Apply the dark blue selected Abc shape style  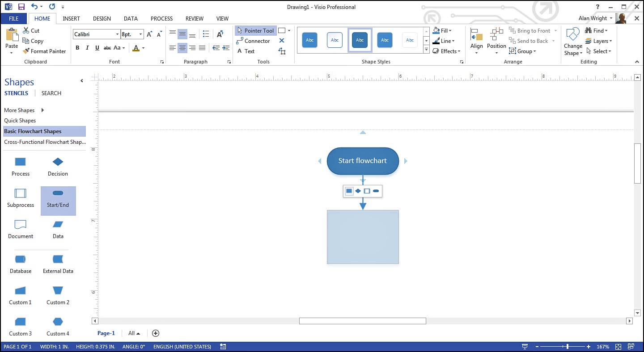point(360,40)
